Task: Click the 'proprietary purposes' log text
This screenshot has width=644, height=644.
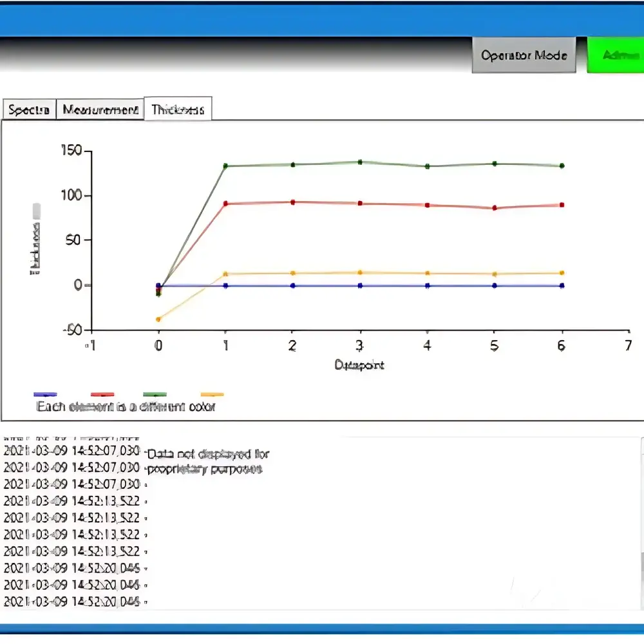Action: point(205,469)
